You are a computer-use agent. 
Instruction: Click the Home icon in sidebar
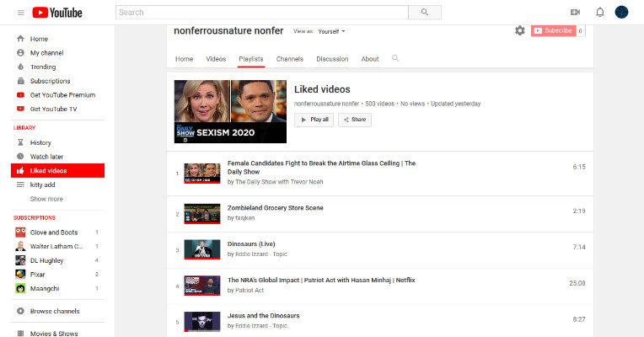point(20,39)
